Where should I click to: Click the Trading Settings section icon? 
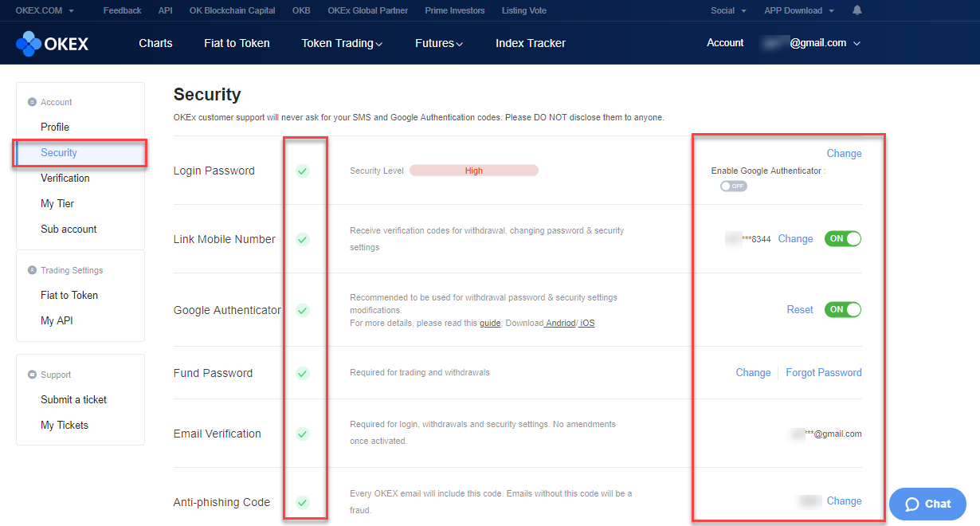32,270
